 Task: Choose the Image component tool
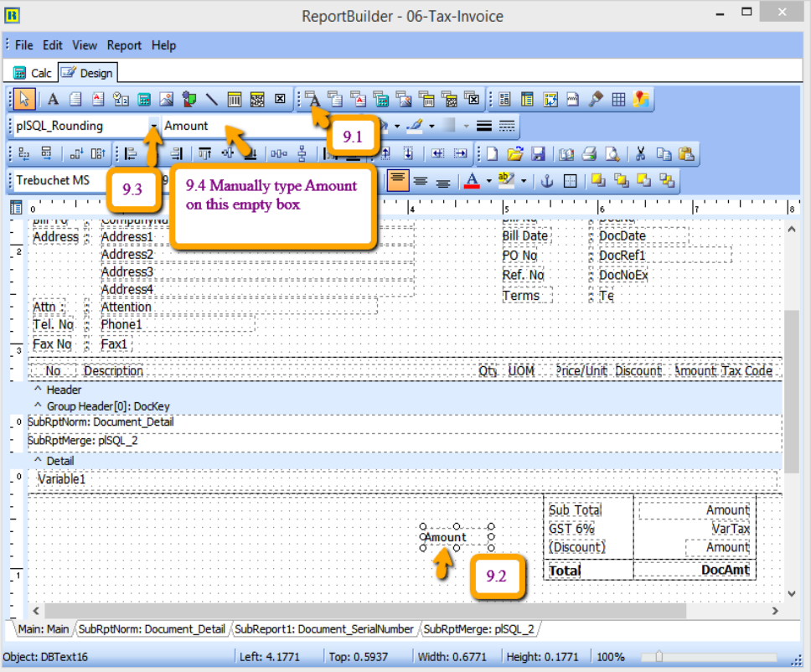point(166,99)
